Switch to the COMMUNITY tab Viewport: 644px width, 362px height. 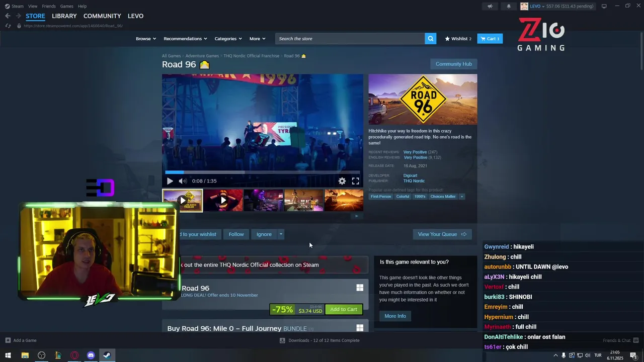[x=102, y=16]
